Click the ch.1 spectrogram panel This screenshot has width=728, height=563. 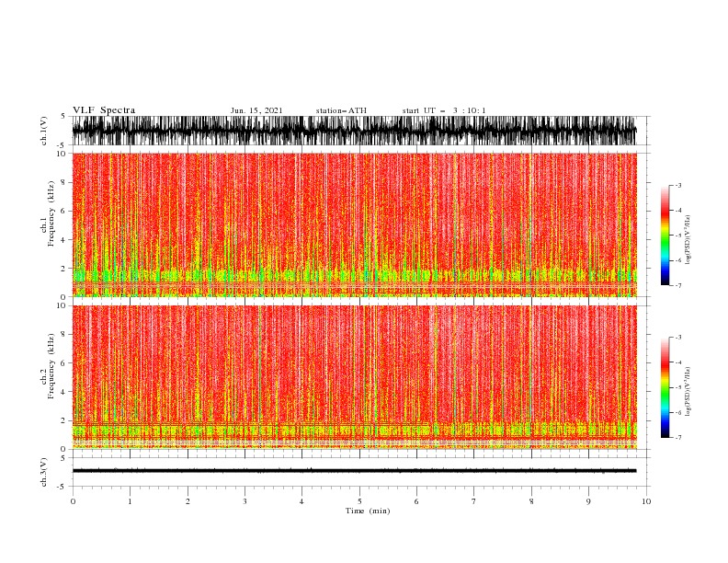[354, 224]
